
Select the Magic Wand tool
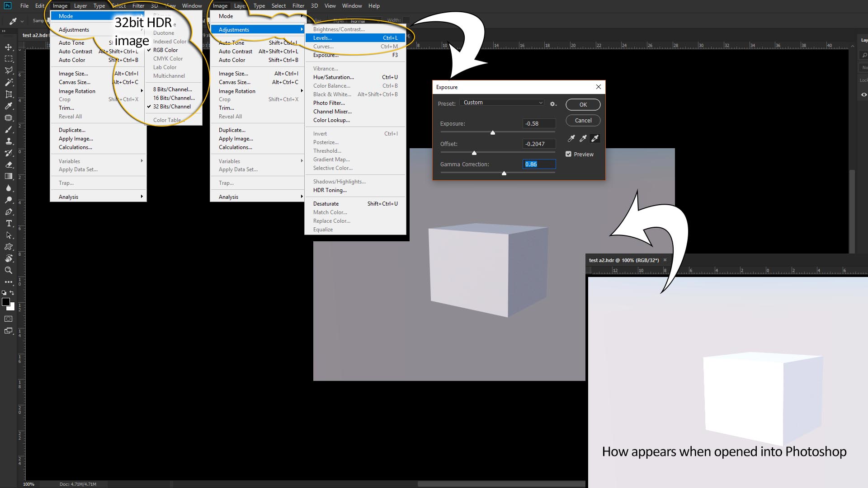click(x=9, y=82)
